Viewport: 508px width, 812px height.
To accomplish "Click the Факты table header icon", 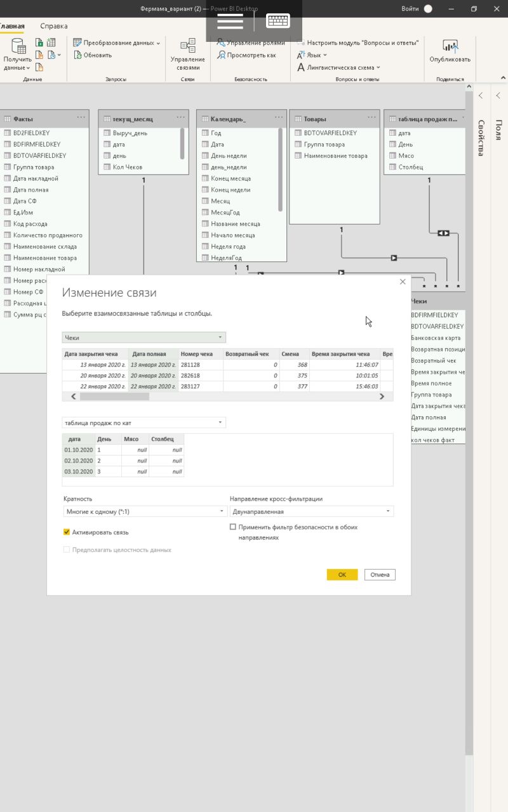I will 7,119.
